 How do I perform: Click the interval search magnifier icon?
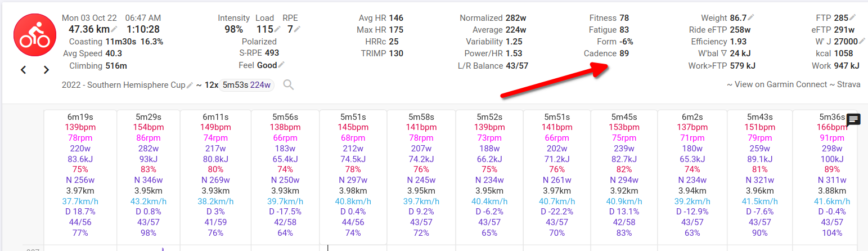pos(288,85)
